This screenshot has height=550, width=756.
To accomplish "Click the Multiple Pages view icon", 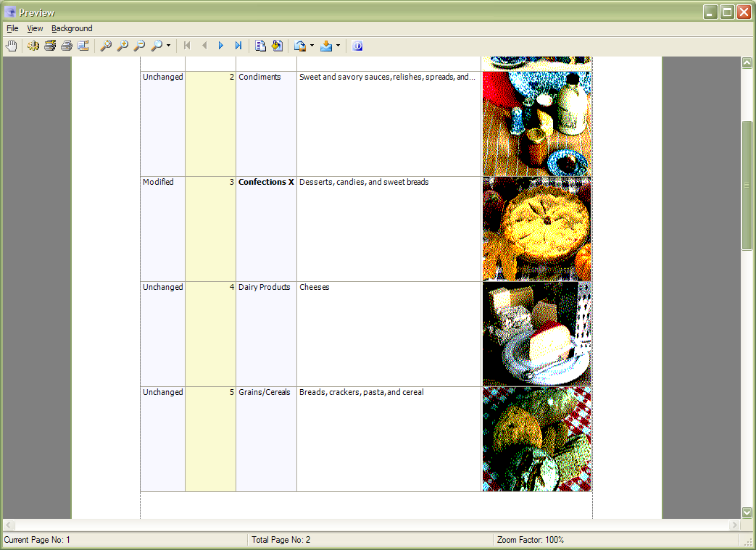I will pos(261,46).
